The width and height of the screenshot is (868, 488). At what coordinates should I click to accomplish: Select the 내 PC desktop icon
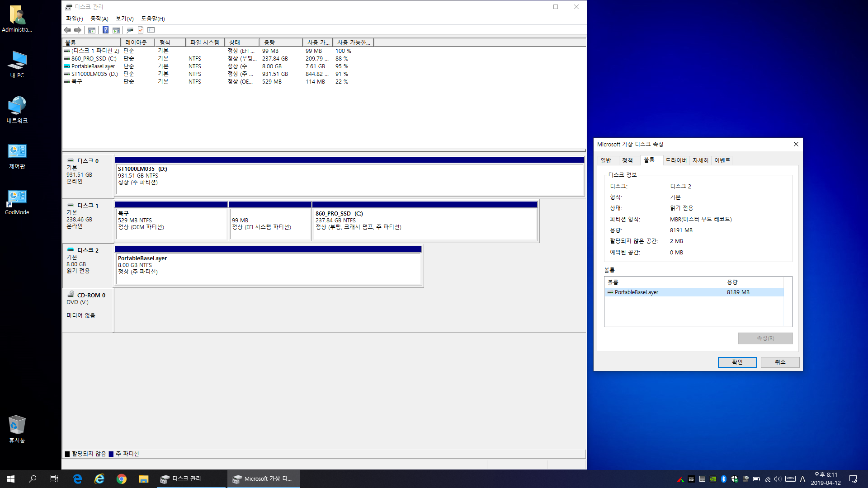pyautogui.click(x=17, y=64)
